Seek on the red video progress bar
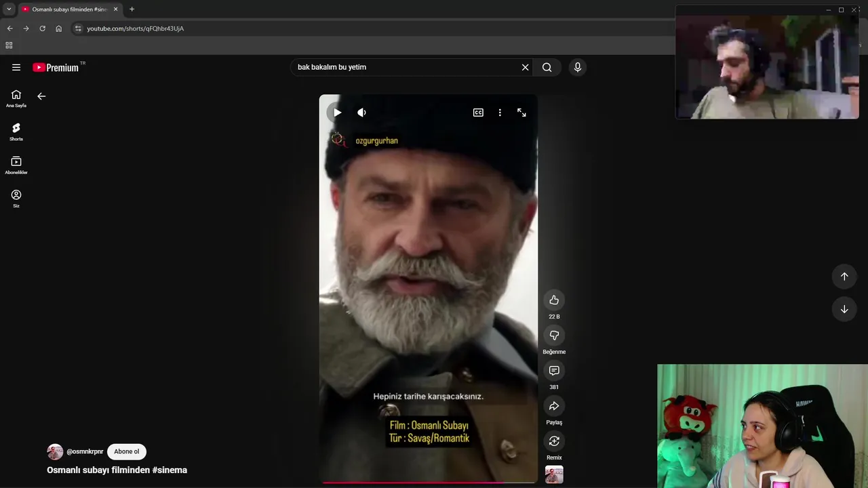 [x=429, y=483]
